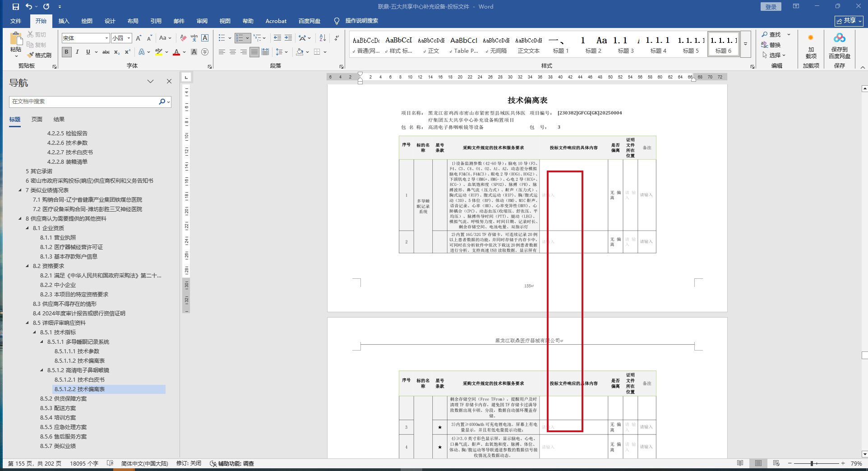Click the Redo icon in the title bar
868x471 pixels.
46,7
